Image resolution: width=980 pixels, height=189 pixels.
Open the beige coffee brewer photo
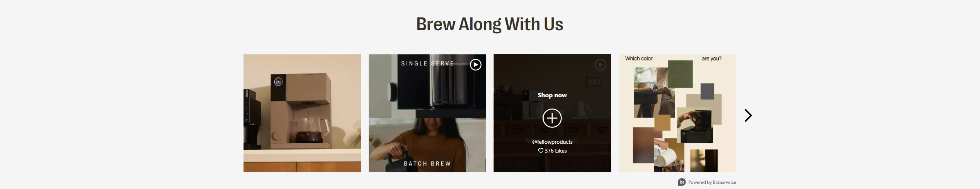(302, 113)
